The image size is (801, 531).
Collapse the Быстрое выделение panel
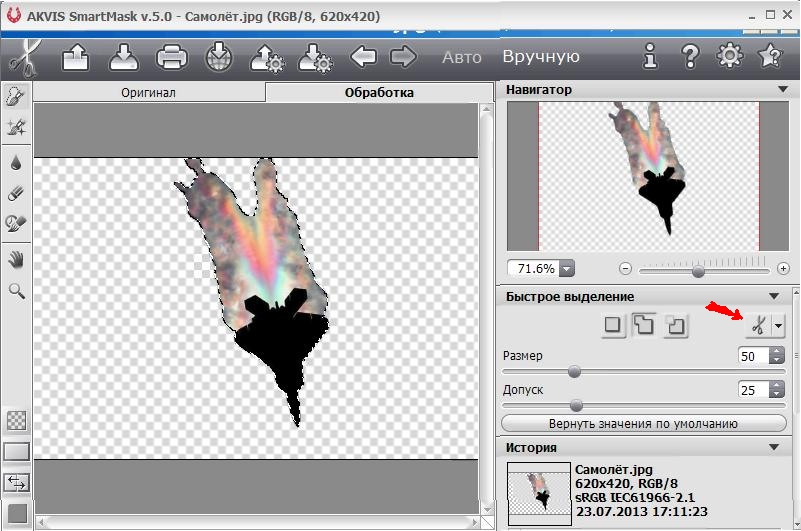pos(774,296)
